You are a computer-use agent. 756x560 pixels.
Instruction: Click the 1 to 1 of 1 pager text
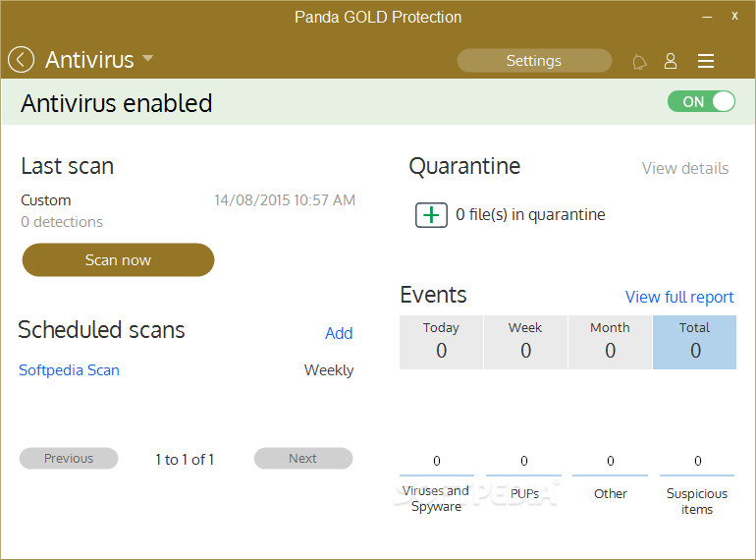(x=185, y=459)
